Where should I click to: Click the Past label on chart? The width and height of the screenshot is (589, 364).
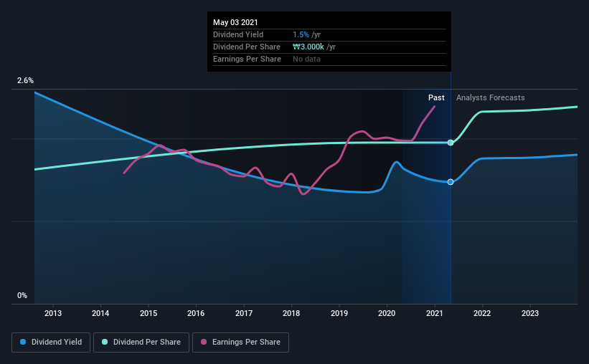coord(436,97)
